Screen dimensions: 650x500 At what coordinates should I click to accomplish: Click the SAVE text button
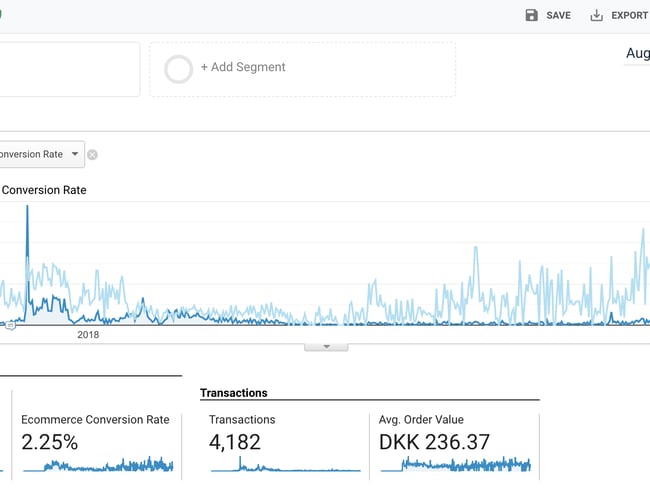pos(558,16)
